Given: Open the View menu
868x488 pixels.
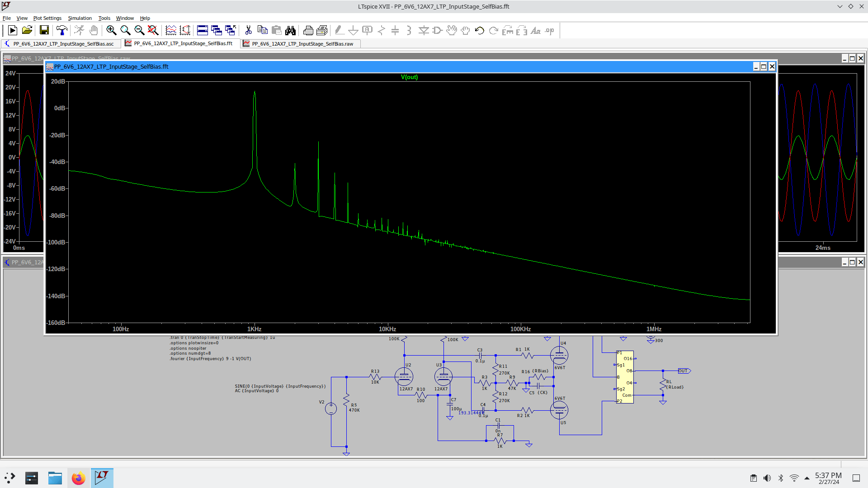Looking at the screenshot, I should [x=22, y=18].
